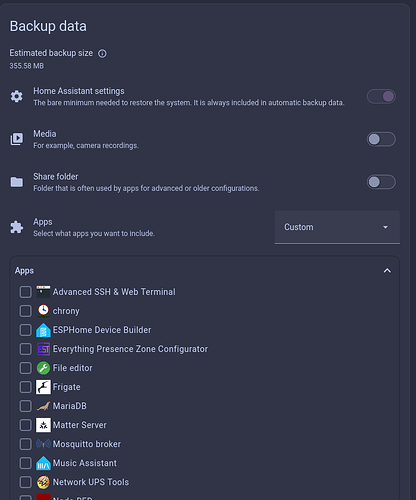Click 'Select what apps you want to include.' text
416x500 pixels.
(94, 234)
